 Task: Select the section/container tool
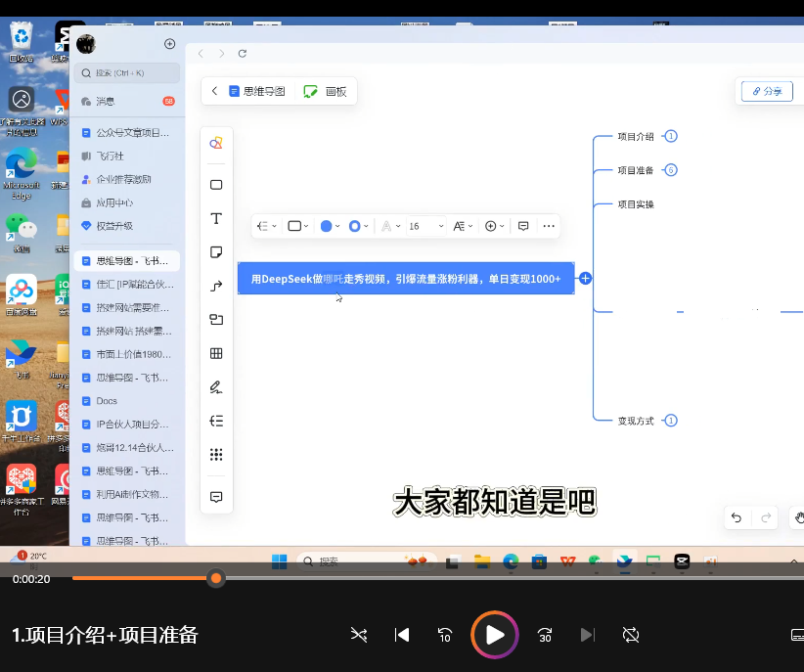pos(216,320)
